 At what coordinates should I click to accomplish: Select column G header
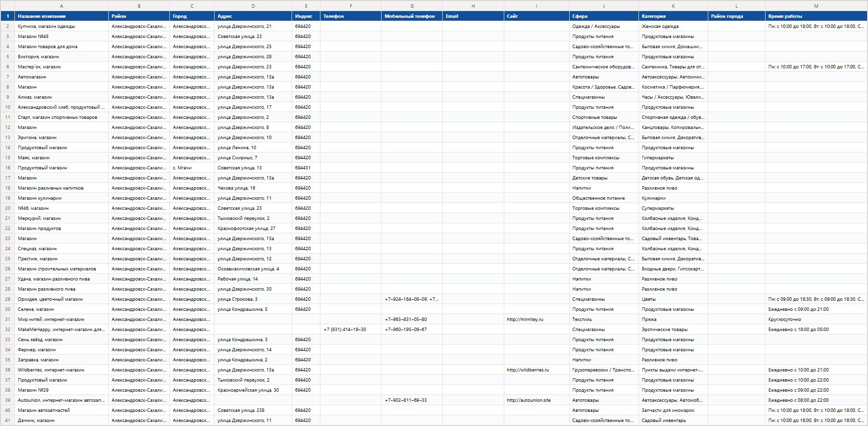412,6
